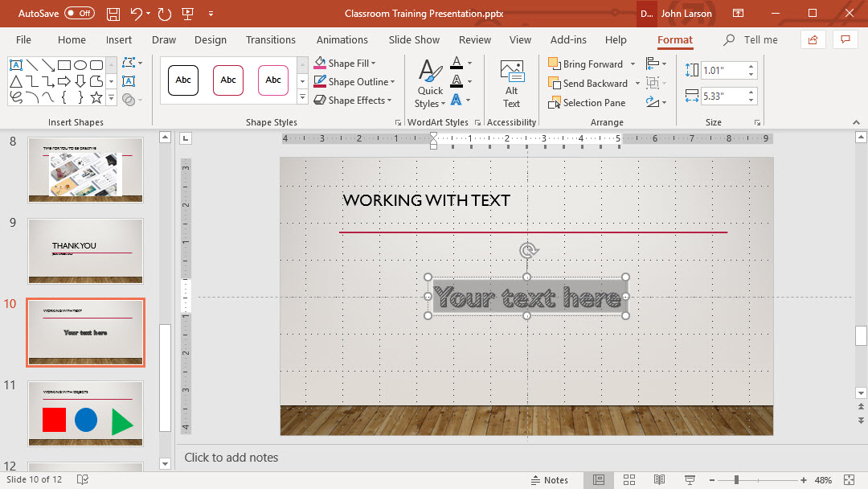Open the Slide Show tab
868x489 pixels.
pyautogui.click(x=414, y=39)
